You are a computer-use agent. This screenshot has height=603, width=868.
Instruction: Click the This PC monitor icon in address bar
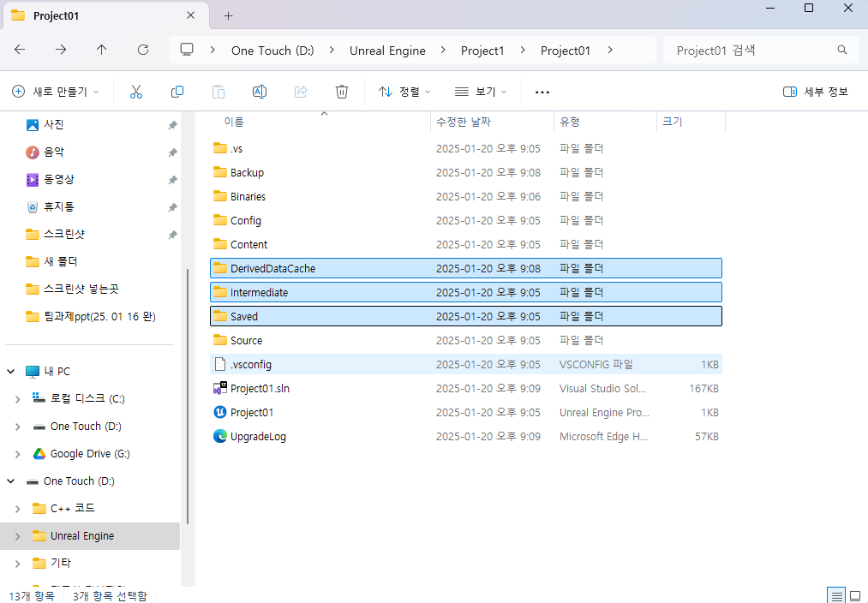[x=187, y=50]
